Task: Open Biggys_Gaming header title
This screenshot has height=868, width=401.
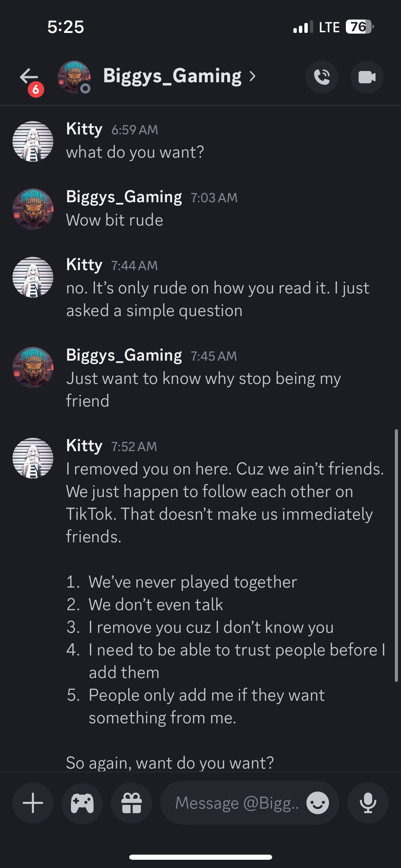Action: (172, 76)
